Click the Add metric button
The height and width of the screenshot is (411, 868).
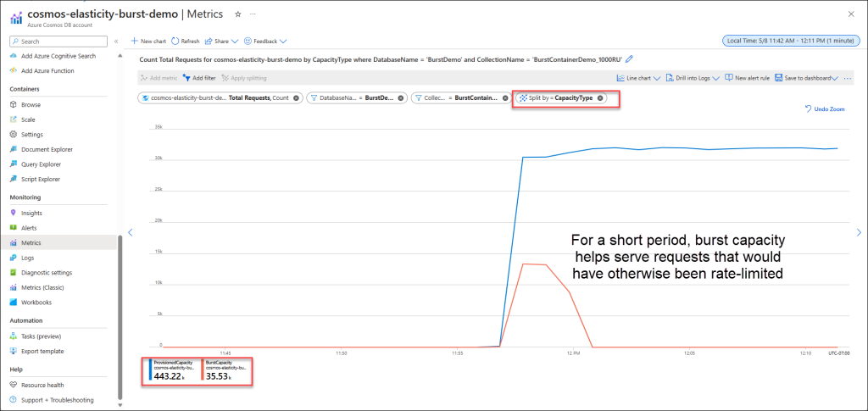pyautogui.click(x=159, y=78)
